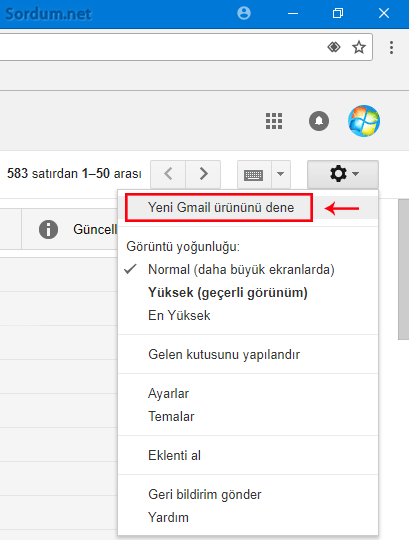Click the input tools keyboard icon
This screenshot has height=540, width=409.
[x=254, y=174]
